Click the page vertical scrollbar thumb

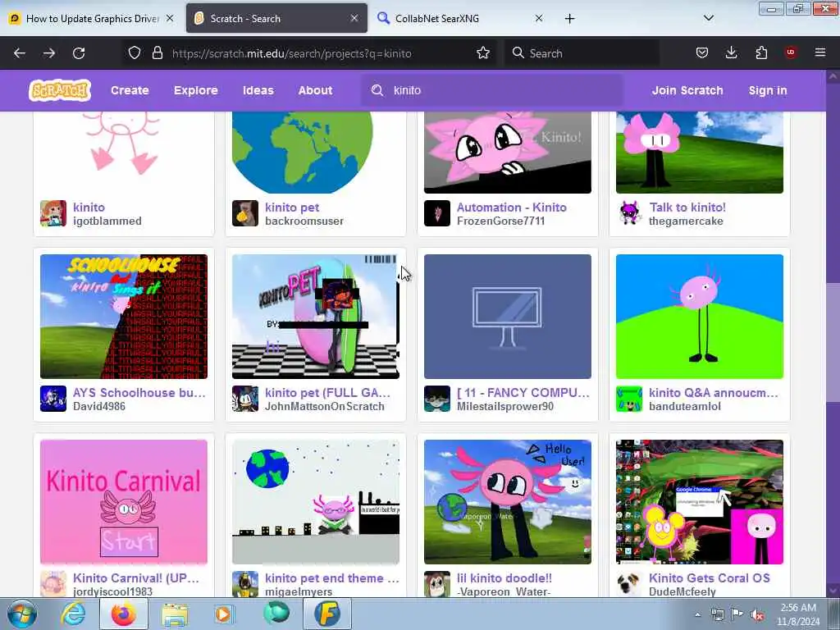(833, 343)
